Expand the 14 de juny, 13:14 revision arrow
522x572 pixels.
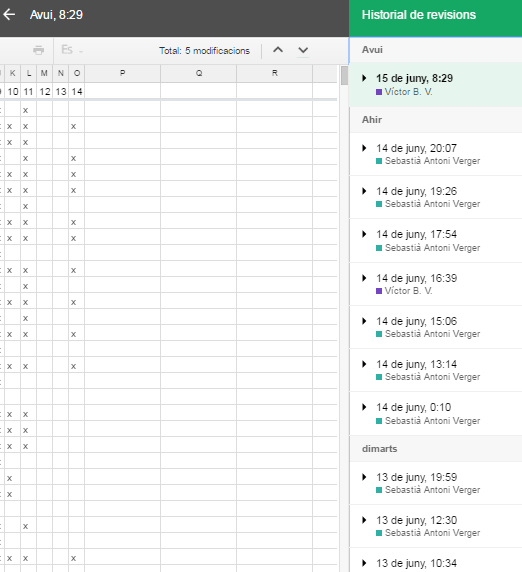(x=364, y=364)
